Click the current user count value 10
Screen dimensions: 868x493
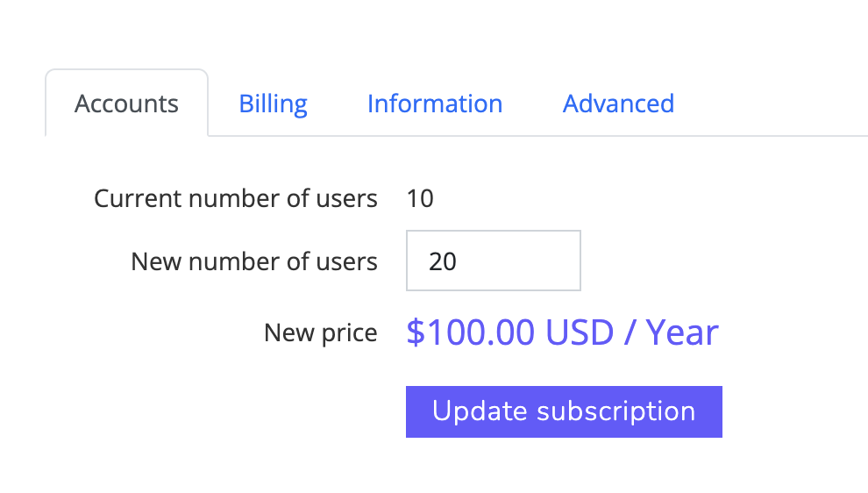[420, 199]
